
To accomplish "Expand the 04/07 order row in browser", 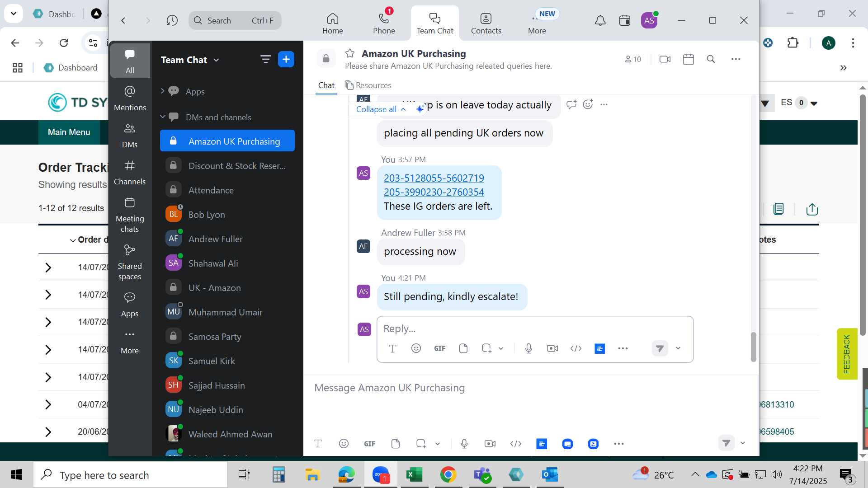I will click(48, 404).
